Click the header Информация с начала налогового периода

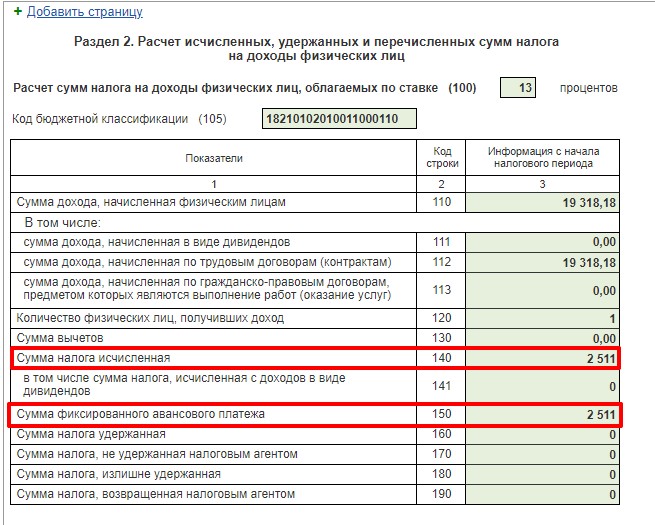pyautogui.click(x=543, y=157)
